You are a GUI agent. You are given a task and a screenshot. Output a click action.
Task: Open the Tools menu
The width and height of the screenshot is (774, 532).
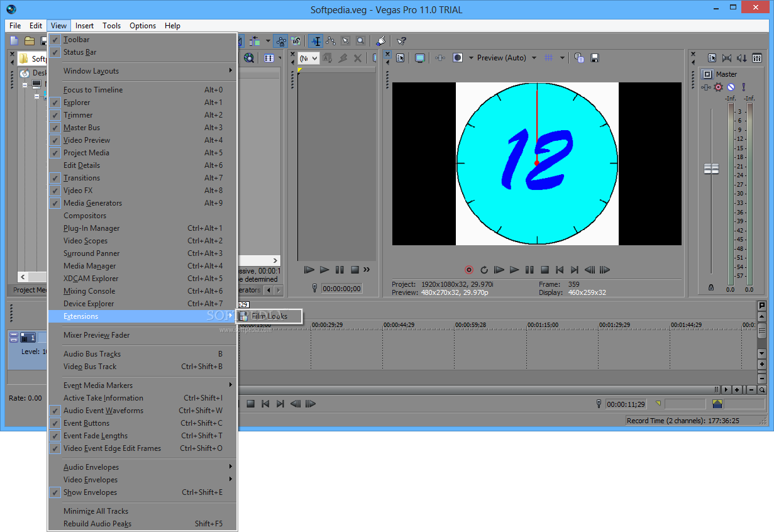[112, 26]
